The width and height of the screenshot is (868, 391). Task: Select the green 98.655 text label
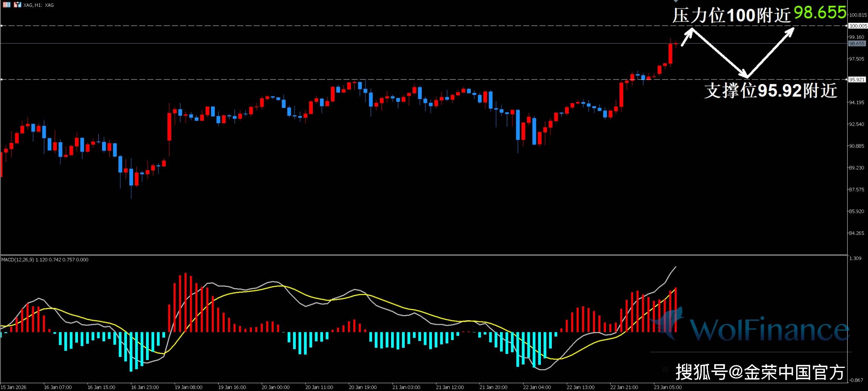click(x=820, y=13)
